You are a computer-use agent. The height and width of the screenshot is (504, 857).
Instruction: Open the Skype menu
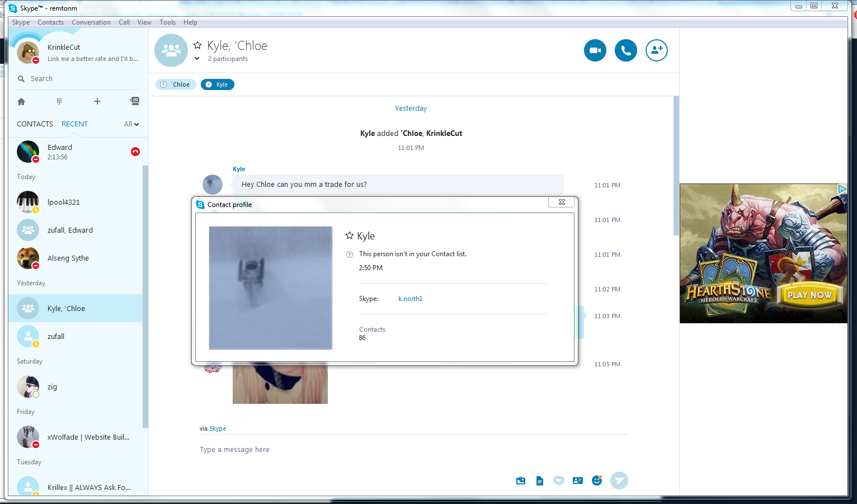click(x=21, y=22)
